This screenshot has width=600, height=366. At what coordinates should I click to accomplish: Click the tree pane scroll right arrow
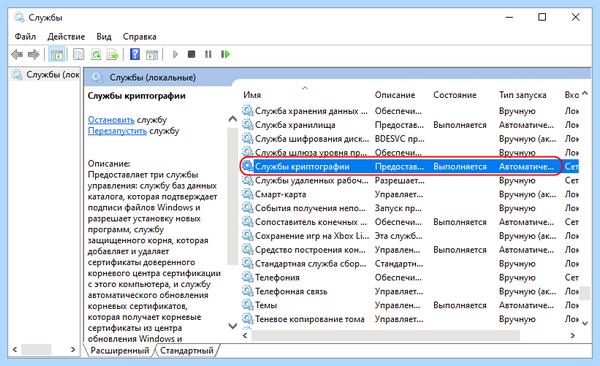73,349
